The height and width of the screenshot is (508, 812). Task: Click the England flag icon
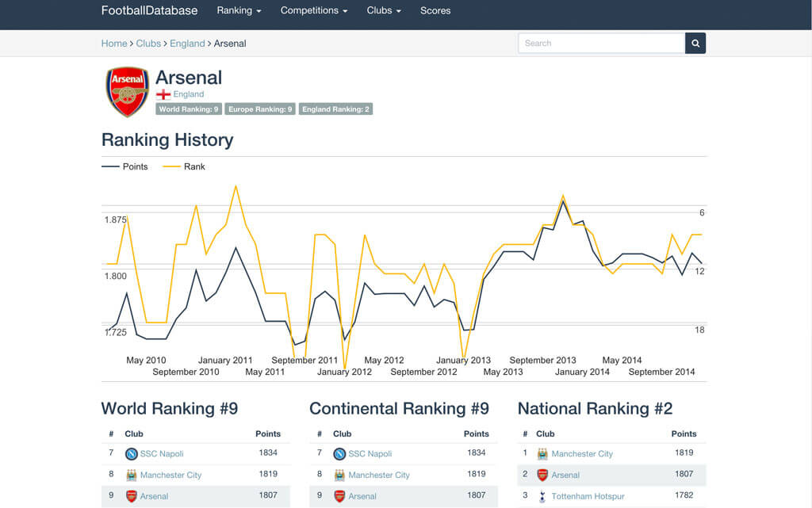click(163, 94)
